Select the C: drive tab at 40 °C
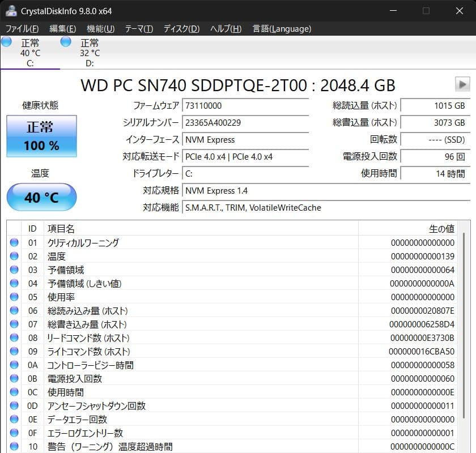 pos(30,53)
